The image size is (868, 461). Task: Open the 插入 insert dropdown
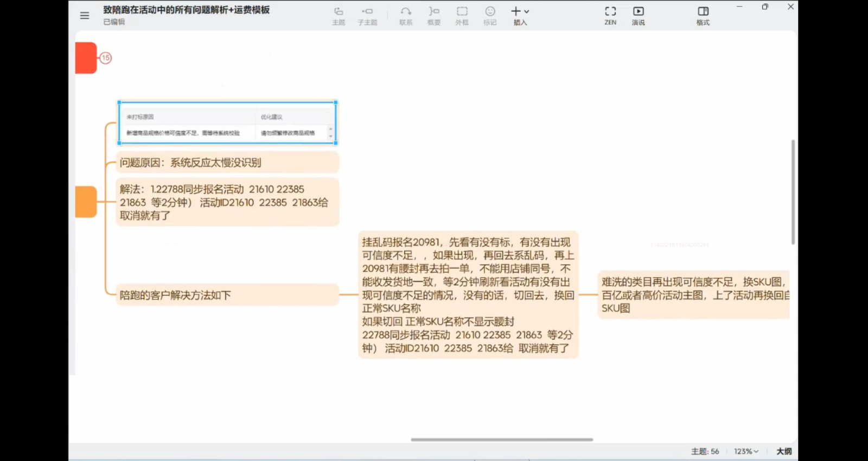click(520, 15)
